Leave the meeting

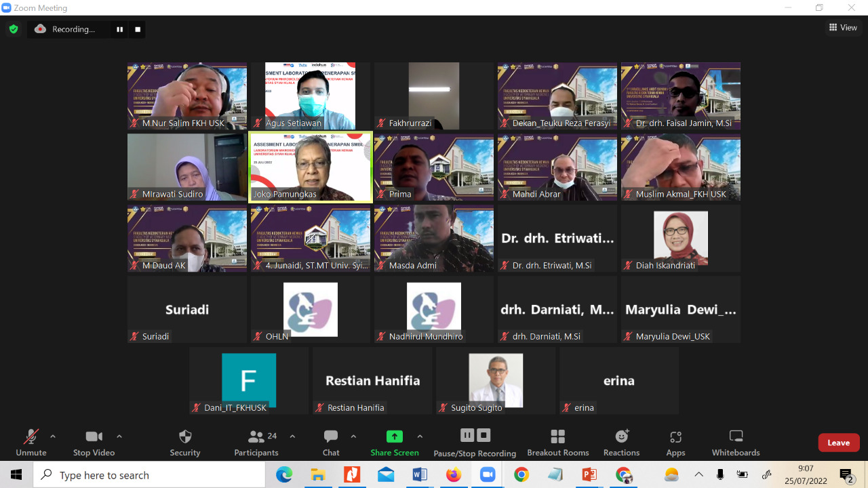click(838, 443)
